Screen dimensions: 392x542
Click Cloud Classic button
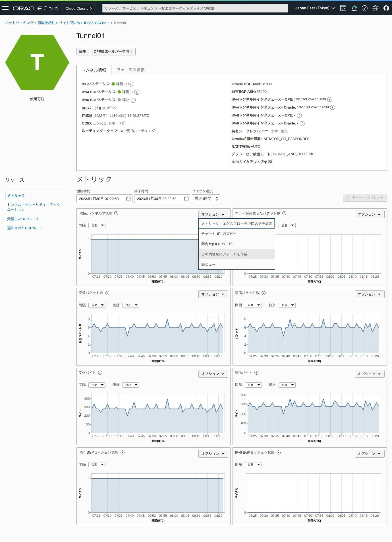(79, 8)
